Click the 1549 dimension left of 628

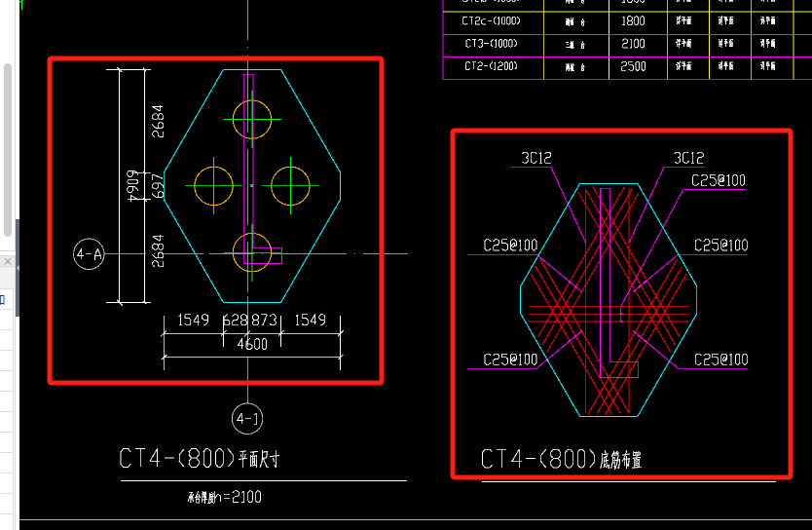tap(193, 321)
